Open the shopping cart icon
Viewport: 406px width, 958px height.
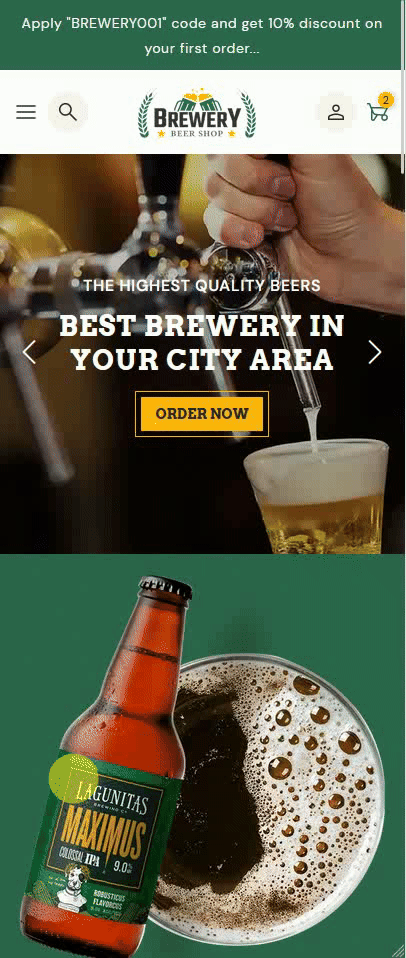click(377, 112)
